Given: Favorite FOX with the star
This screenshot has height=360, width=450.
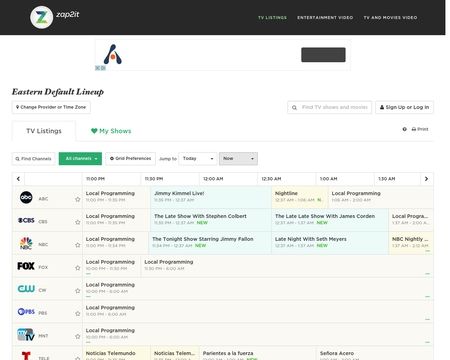Looking at the screenshot, I should (78, 268).
